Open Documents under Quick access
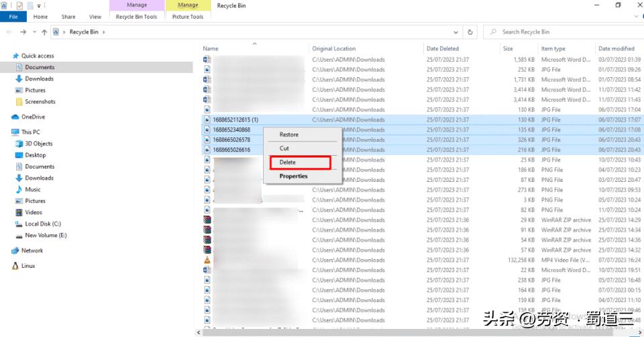 click(40, 67)
